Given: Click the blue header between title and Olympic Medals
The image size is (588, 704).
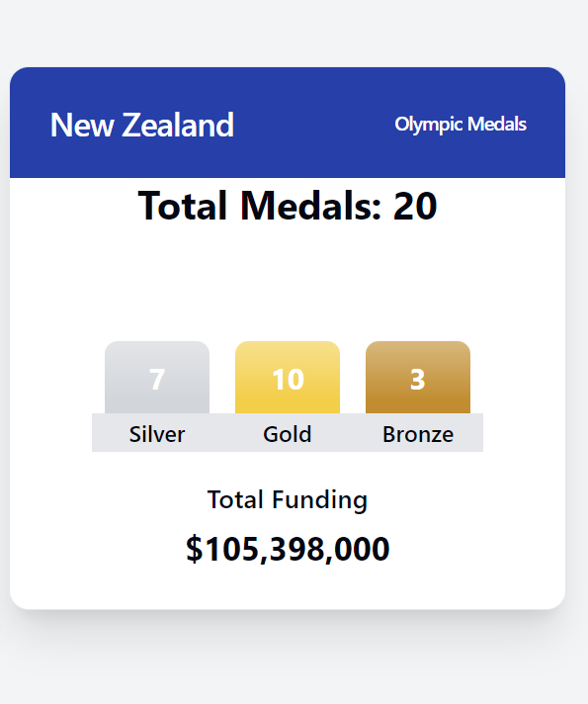Looking at the screenshot, I should 314,125.
